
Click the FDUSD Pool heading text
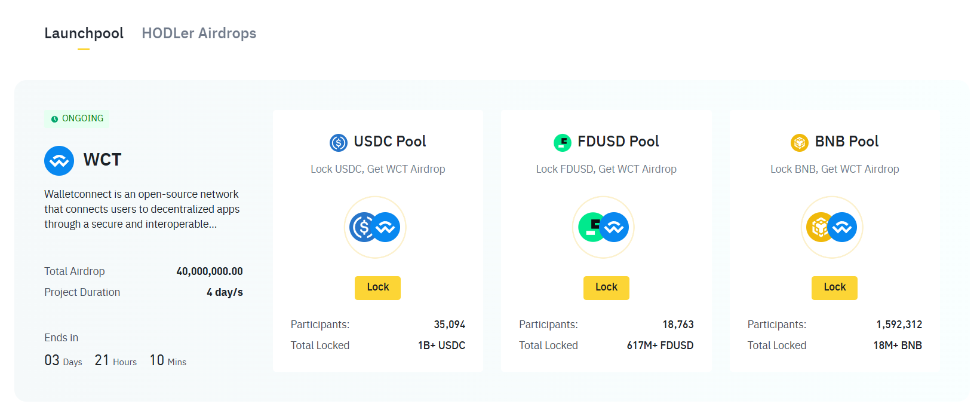618,142
